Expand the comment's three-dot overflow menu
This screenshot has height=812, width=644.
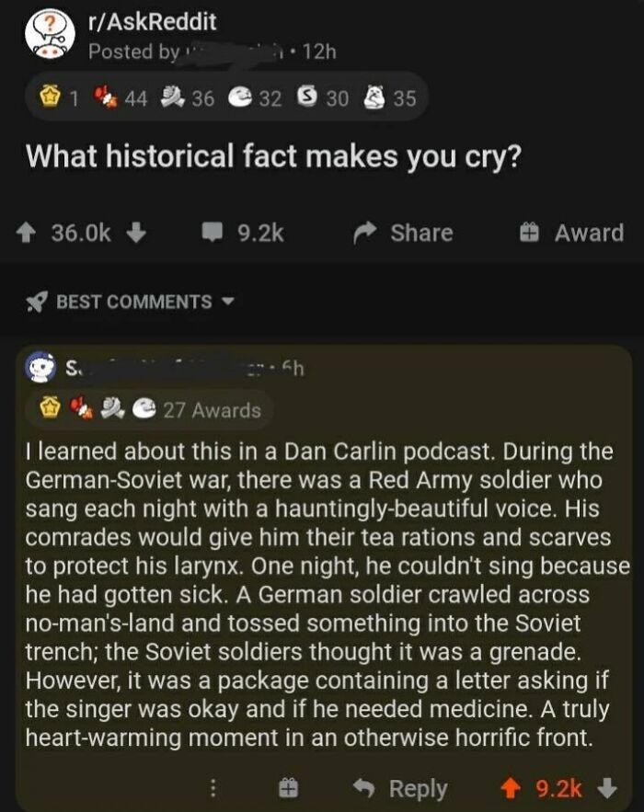point(213,789)
